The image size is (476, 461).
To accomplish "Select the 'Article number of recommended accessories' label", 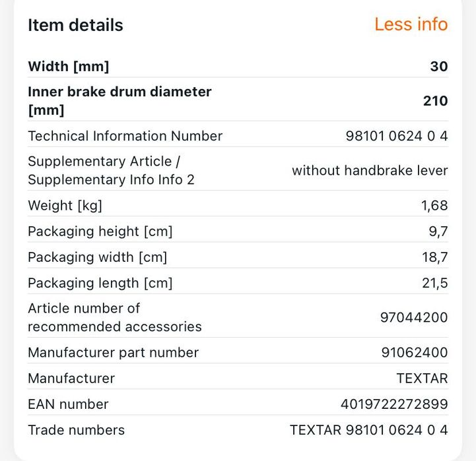I will [114, 317].
